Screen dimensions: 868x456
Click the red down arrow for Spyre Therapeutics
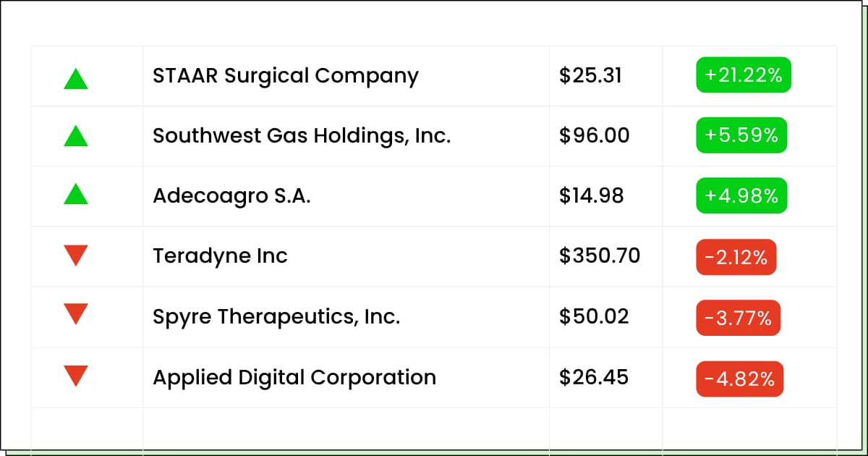pos(76,315)
